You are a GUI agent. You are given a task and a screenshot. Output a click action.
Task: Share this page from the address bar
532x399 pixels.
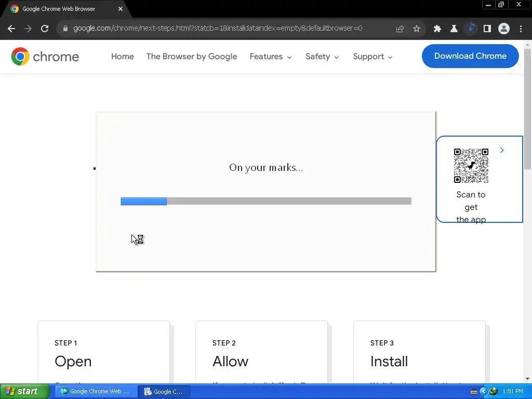point(400,29)
